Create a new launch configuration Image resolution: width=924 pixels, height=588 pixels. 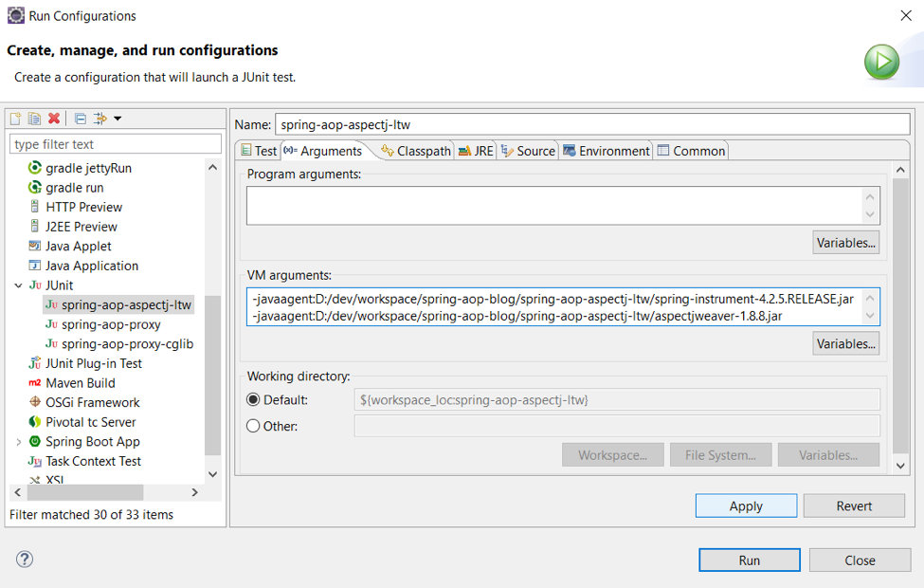pyautogui.click(x=16, y=119)
